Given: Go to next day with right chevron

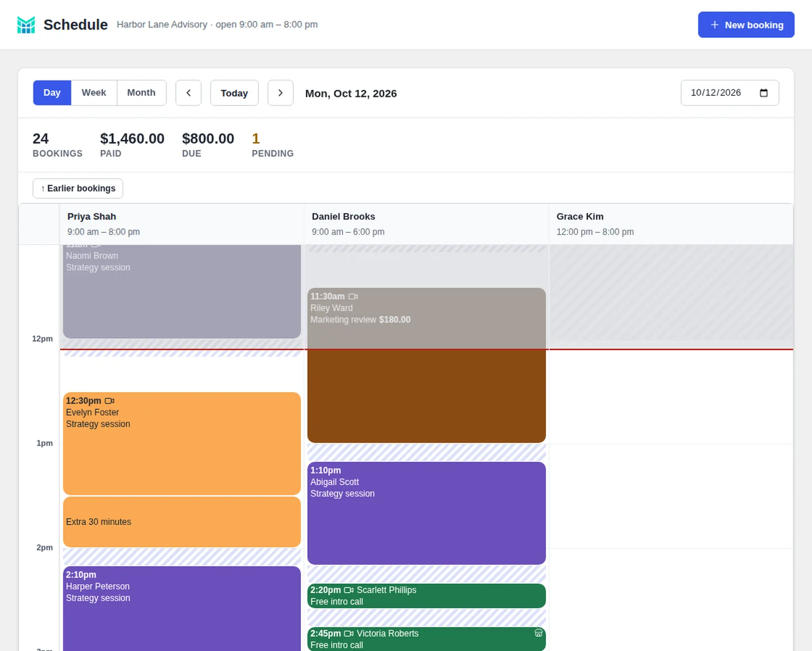Looking at the screenshot, I should [x=280, y=93].
